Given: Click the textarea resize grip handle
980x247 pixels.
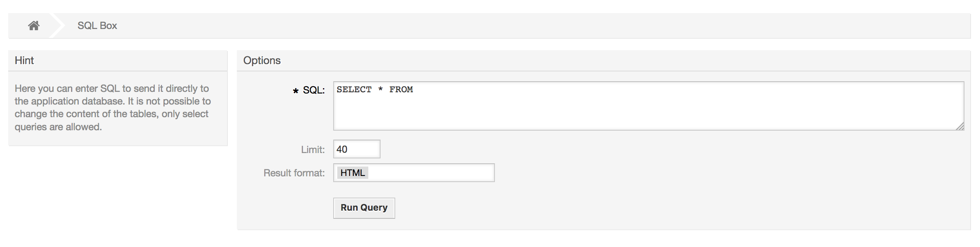Looking at the screenshot, I should point(960,127).
